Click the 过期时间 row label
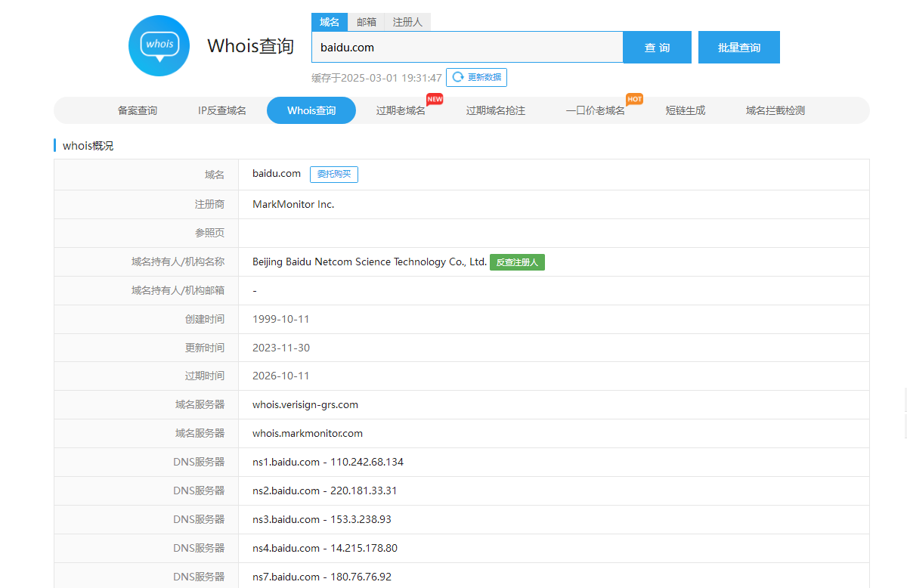Viewport: 907px width, 588px height. tap(205, 376)
